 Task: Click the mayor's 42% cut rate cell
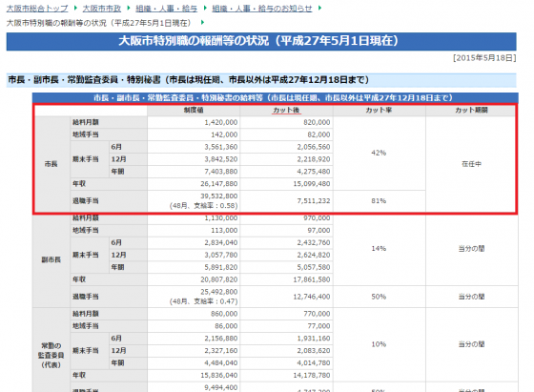(x=380, y=153)
